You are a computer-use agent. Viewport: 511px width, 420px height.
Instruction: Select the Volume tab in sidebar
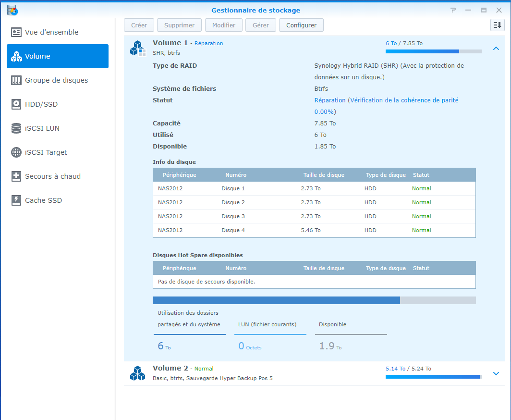(x=58, y=56)
